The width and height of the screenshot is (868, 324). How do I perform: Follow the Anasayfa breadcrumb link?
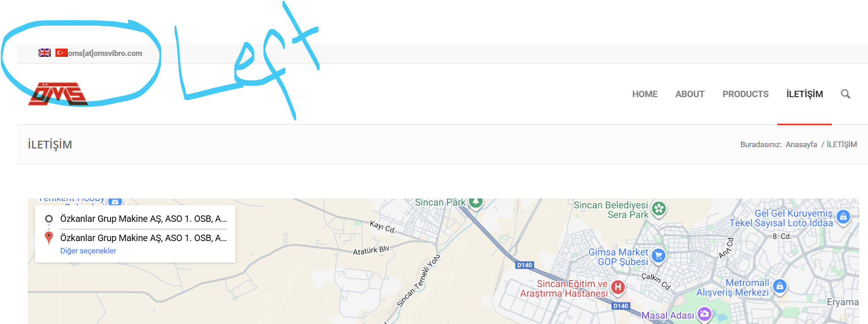(x=801, y=144)
